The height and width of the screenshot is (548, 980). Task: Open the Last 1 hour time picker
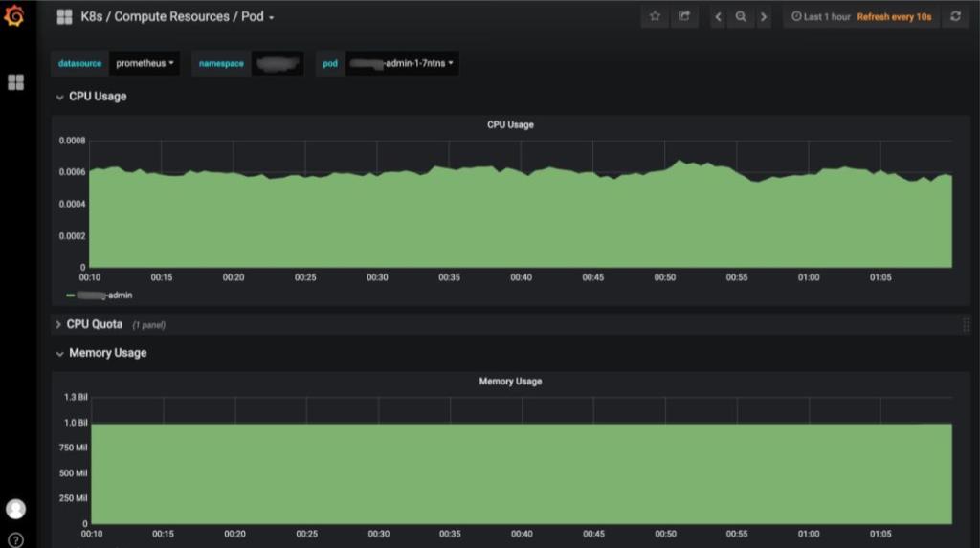pyautogui.click(x=821, y=17)
